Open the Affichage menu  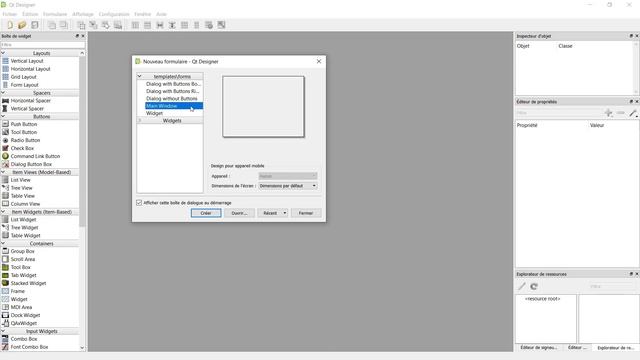coord(83,14)
